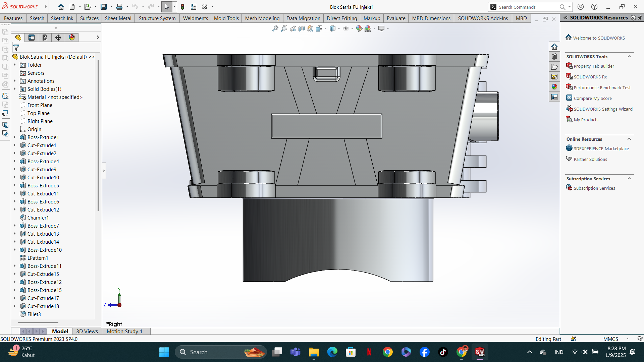Click Rebuild traffic light icon
644x362 pixels.
point(182,7)
